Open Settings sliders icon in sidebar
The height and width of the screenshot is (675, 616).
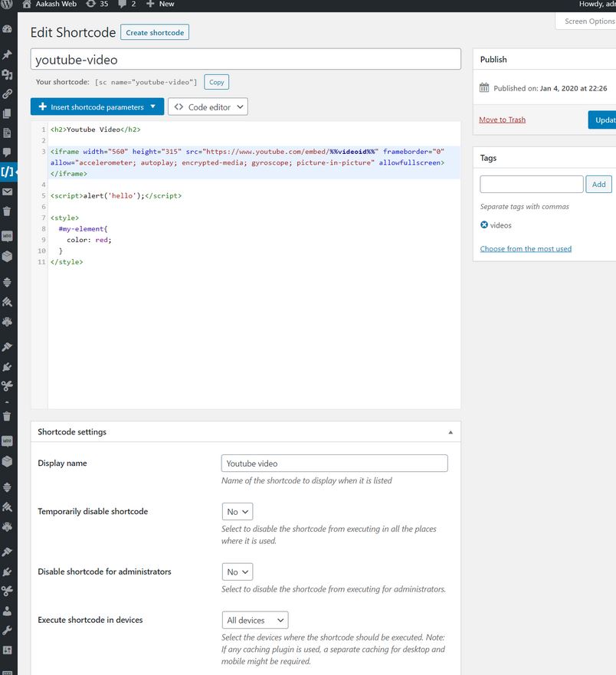8,650
